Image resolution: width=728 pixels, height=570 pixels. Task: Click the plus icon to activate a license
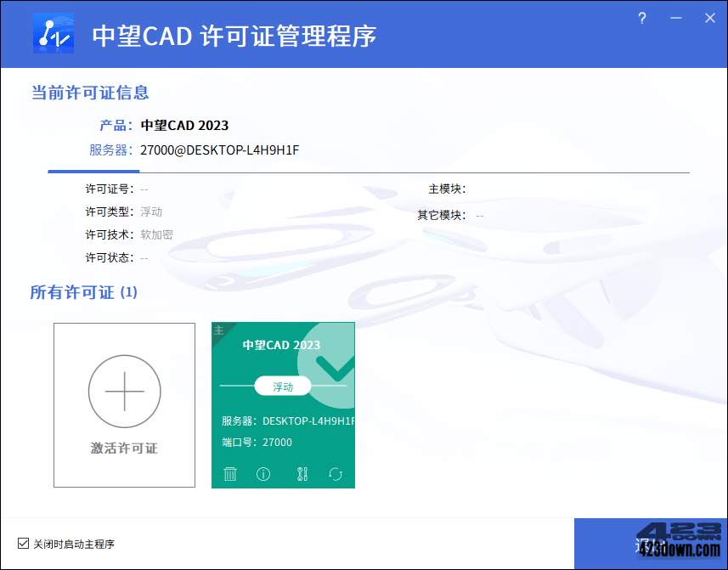[x=124, y=392]
